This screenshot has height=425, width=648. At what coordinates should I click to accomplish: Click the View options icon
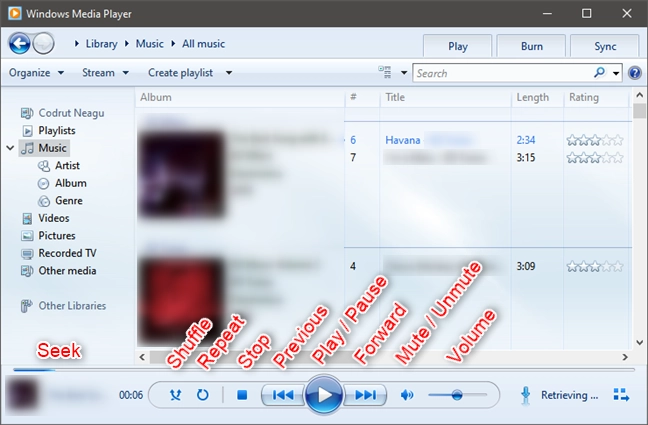[385, 72]
